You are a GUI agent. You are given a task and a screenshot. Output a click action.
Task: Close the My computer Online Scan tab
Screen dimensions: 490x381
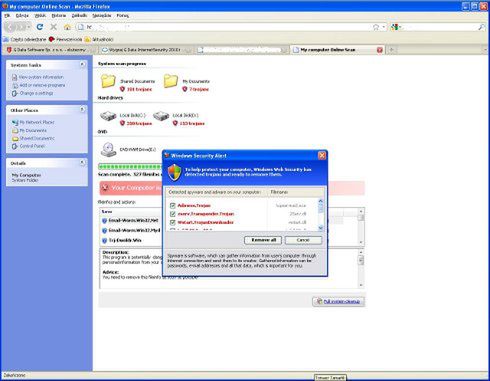379,50
